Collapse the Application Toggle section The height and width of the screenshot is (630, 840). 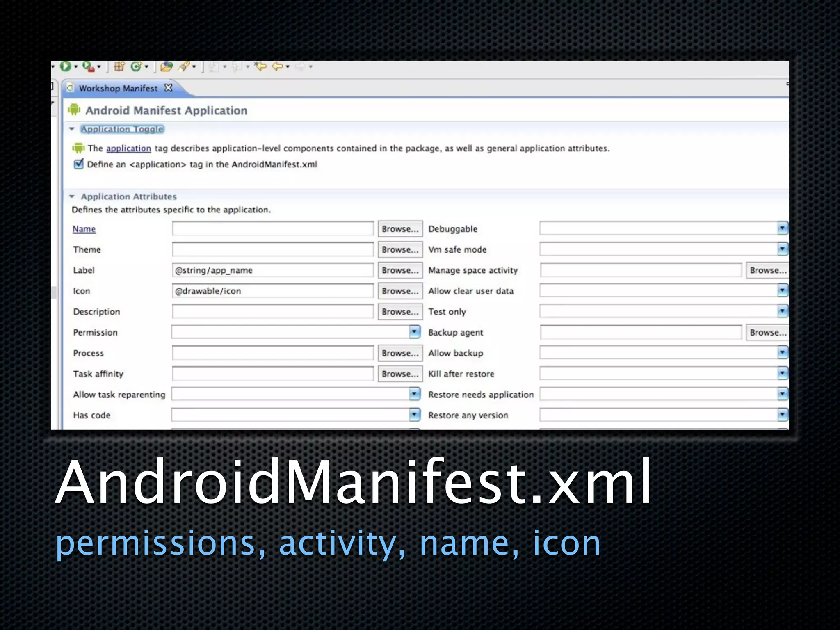click(72, 129)
